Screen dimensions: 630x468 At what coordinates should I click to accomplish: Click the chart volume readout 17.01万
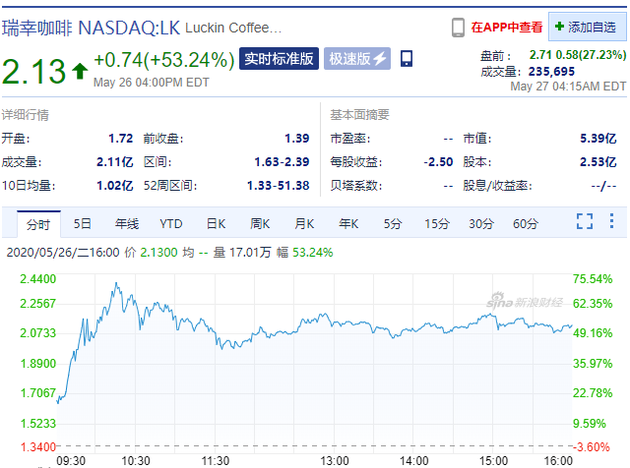(250, 253)
